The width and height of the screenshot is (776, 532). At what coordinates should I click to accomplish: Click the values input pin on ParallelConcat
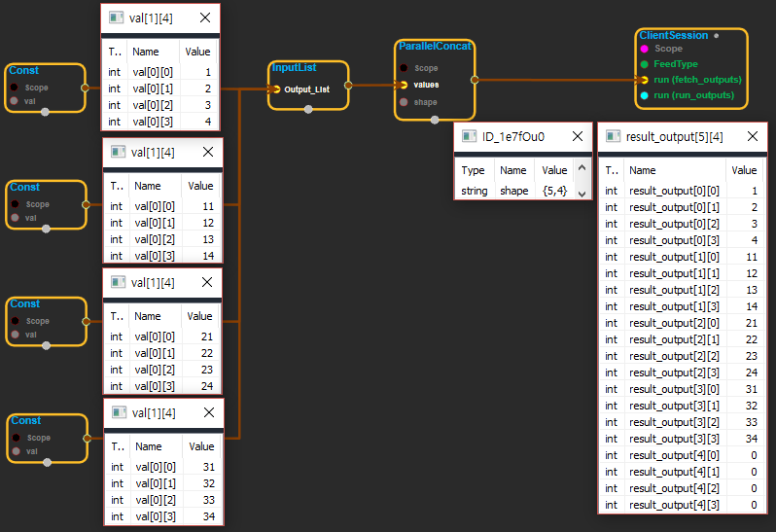click(x=404, y=85)
